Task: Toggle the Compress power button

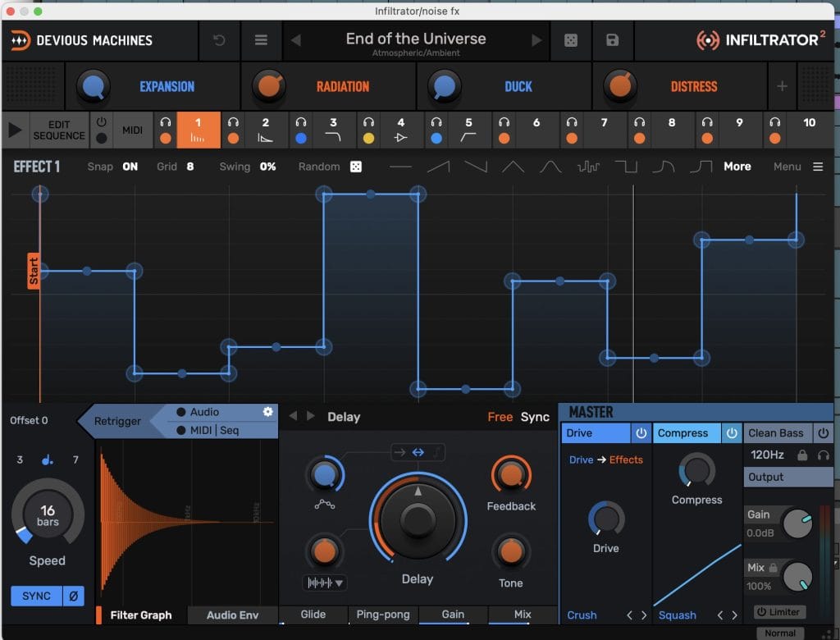Action: pos(732,433)
